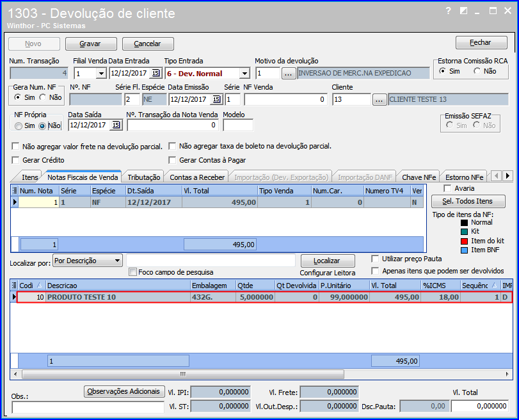The height and width of the screenshot is (420, 519).
Task: Click the search text field beside Localizar
Action: [211, 261]
